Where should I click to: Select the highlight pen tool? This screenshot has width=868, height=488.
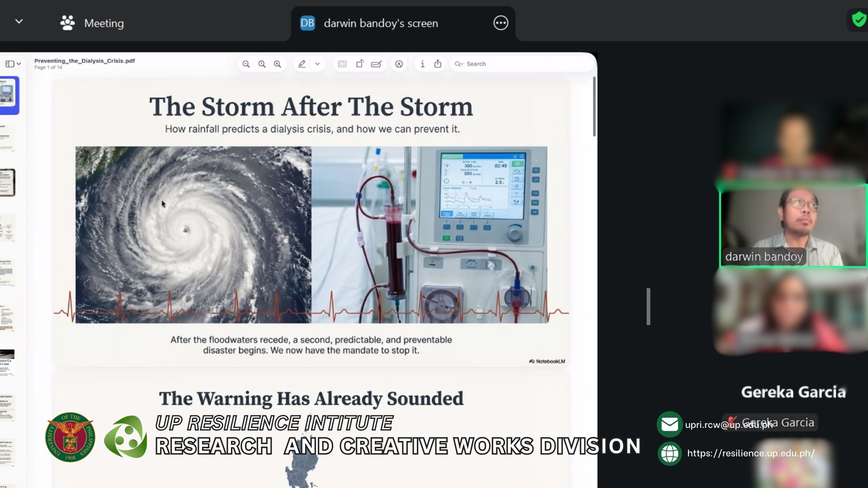coord(302,64)
